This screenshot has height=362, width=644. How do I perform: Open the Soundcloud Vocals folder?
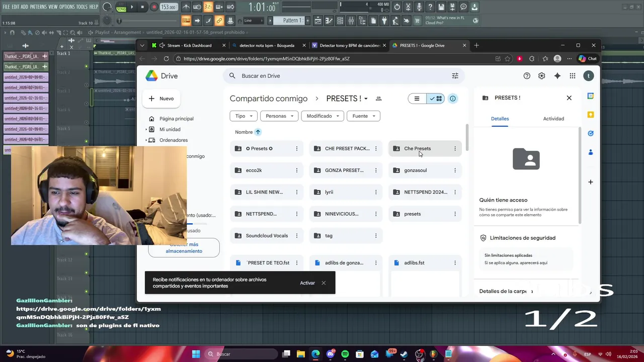point(267,236)
